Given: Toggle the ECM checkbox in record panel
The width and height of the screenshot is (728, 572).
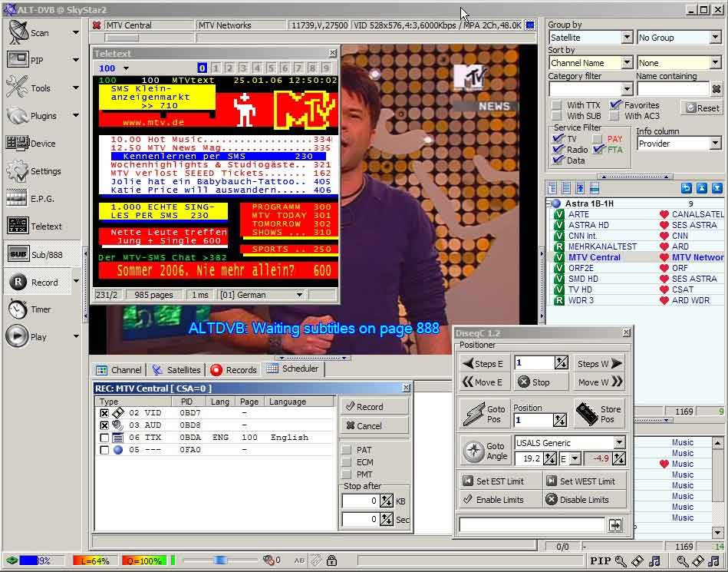Looking at the screenshot, I should click(x=347, y=462).
